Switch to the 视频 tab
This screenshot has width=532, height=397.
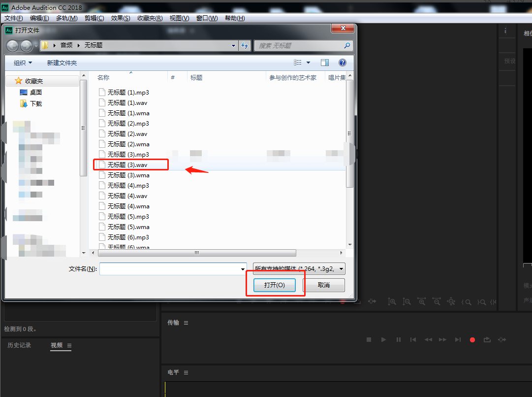click(56, 345)
